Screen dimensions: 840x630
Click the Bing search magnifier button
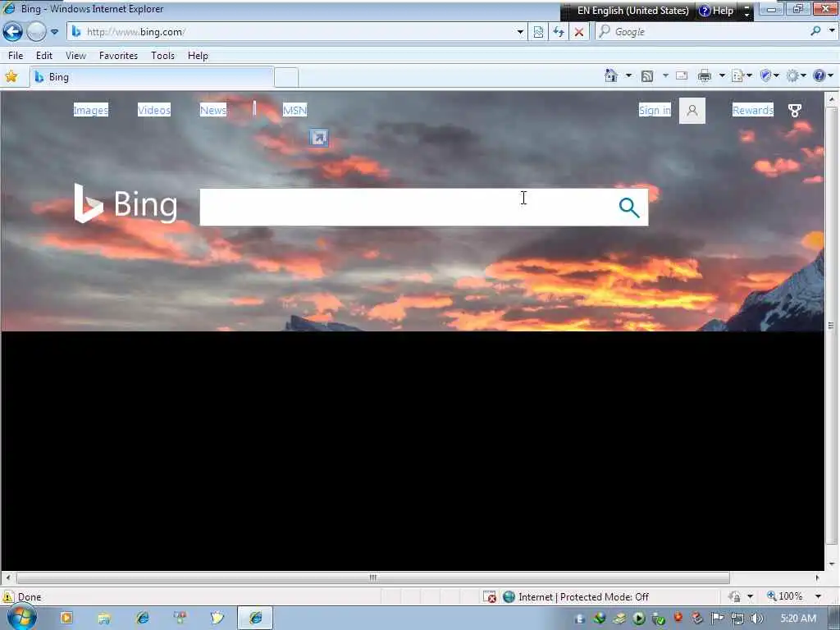629,208
